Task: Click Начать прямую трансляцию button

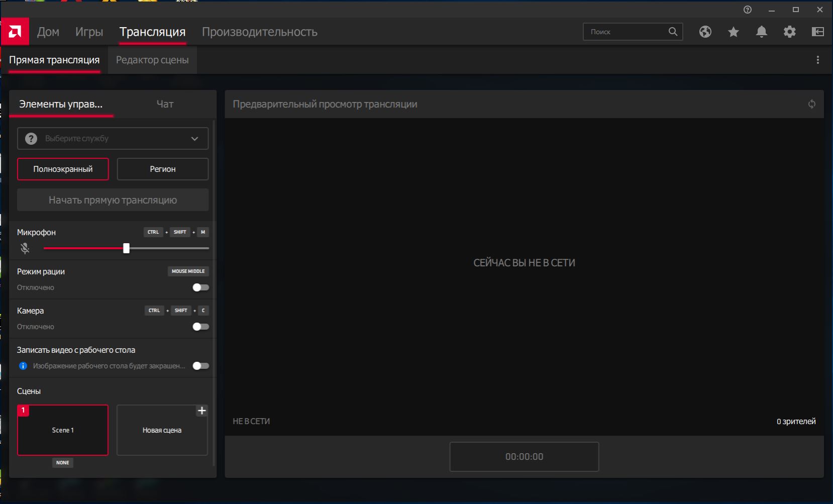Action: [x=113, y=199]
